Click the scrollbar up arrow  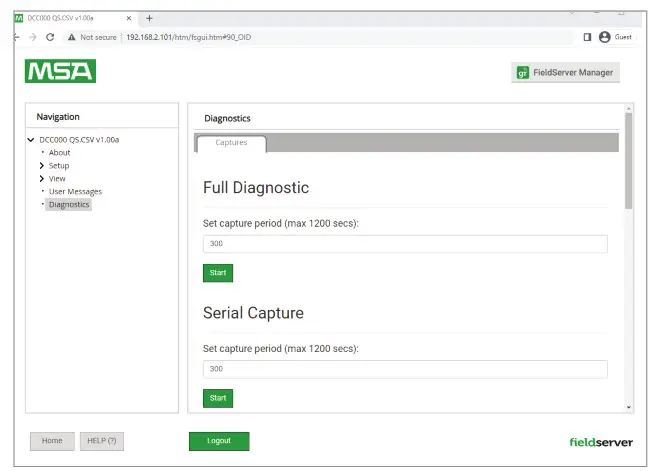(628, 109)
